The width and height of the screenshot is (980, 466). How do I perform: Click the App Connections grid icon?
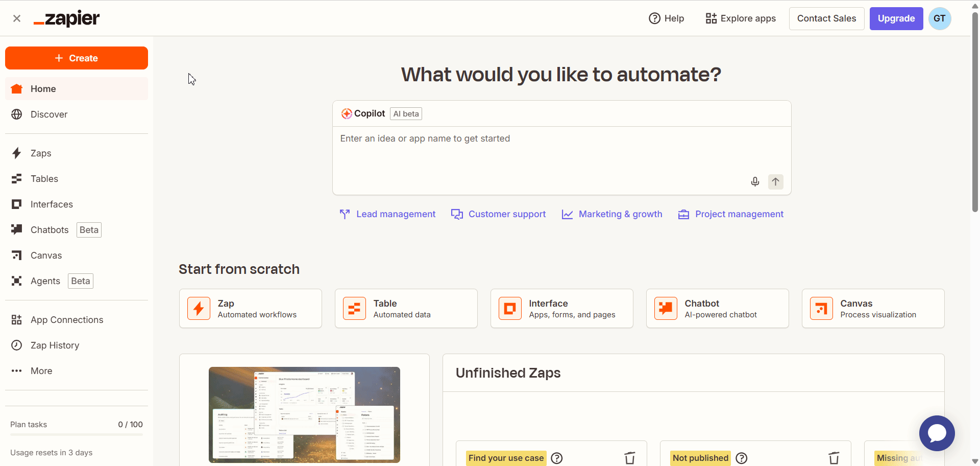click(x=17, y=320)
